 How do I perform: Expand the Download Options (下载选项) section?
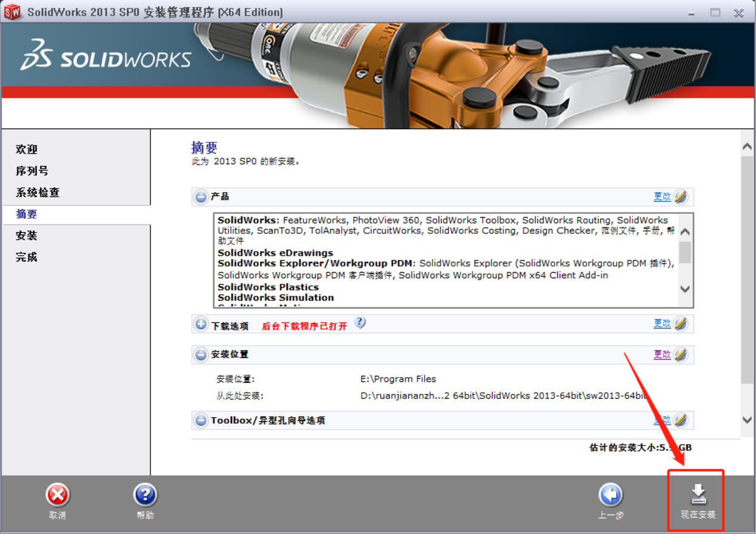pos(201,324)
